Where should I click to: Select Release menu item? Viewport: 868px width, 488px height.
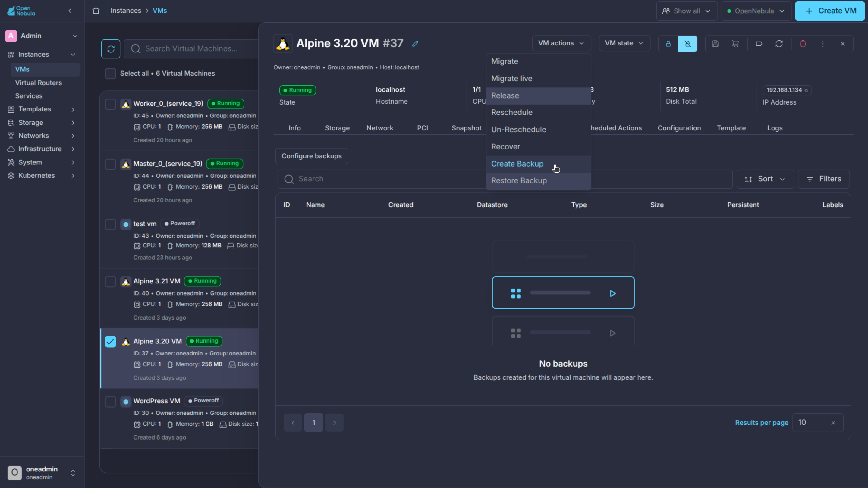click(539, 96)
